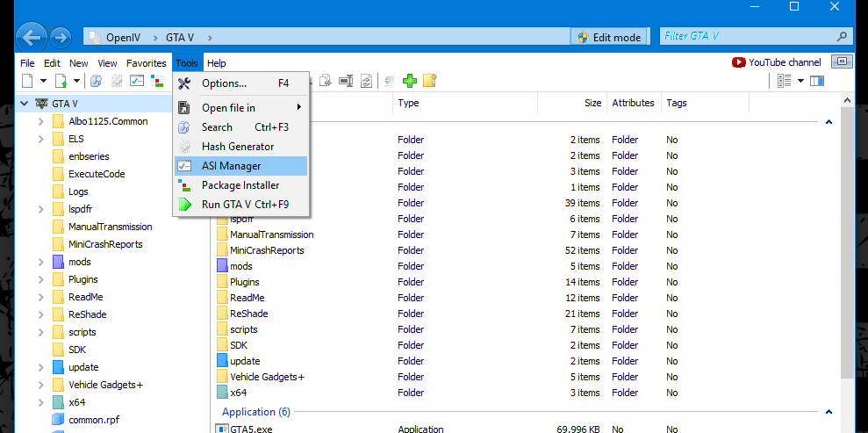Click the New file toolbar icon
This screenshot has width=868, height=433.
click(x=27, y=81)
